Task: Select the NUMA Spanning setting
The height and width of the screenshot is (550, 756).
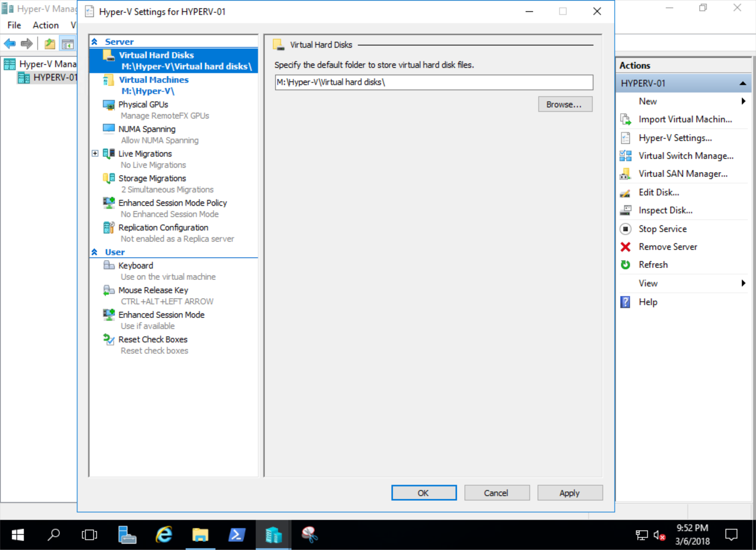Action: (x=147, y=129)
